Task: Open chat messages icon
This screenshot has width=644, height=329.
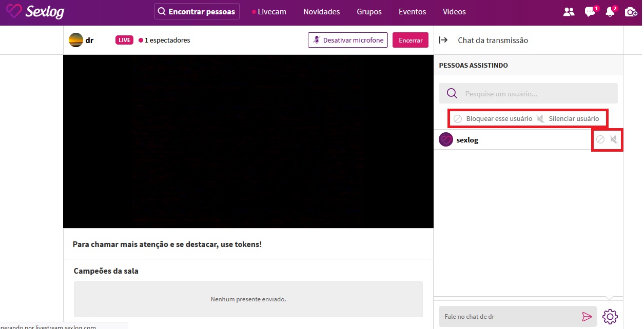Action: 590,12
